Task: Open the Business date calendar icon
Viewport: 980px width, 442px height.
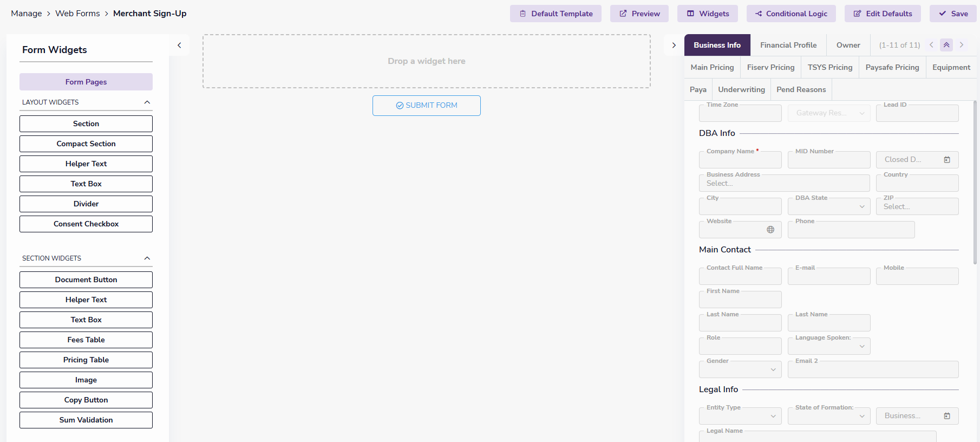Action: pos(947,416)
